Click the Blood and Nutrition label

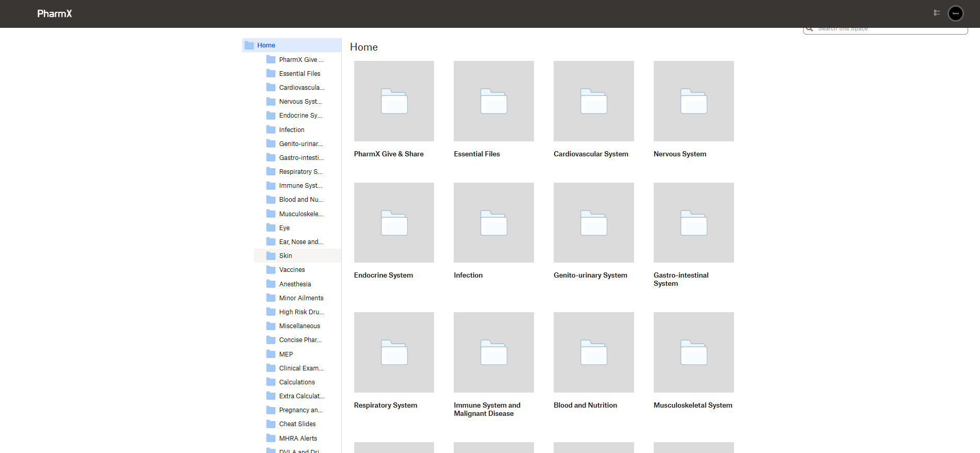(x=585, y=406)
